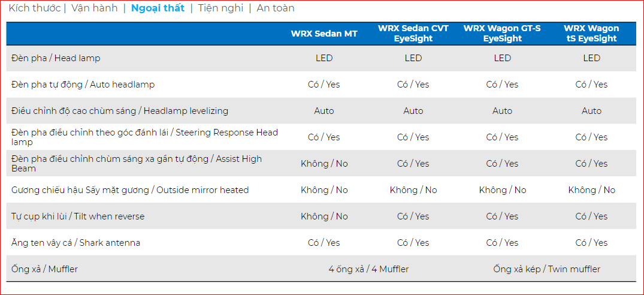The width and height of the screenshot is (644, 295).
Task: Select the Shark antenna row label
Action: (x=75, y=243)
